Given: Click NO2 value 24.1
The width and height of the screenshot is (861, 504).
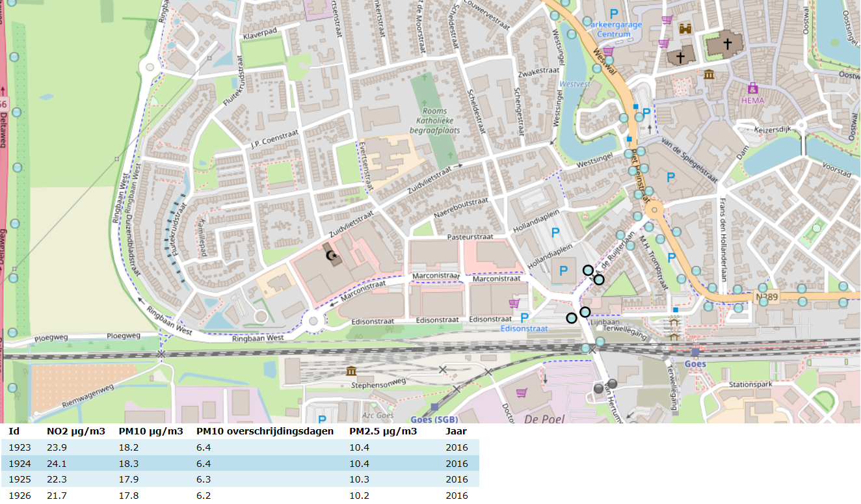Looking at the screenshot, I should point(57,464).
